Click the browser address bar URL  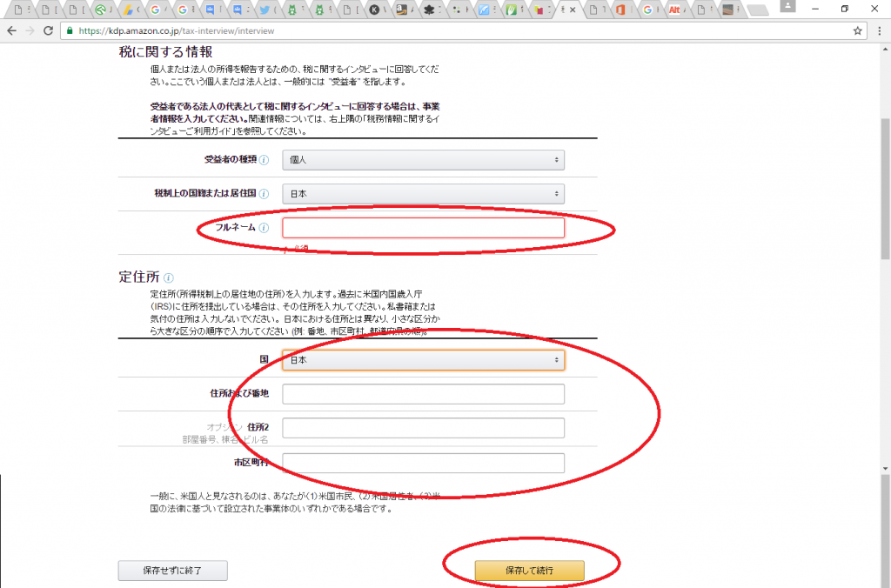(176, 30)
